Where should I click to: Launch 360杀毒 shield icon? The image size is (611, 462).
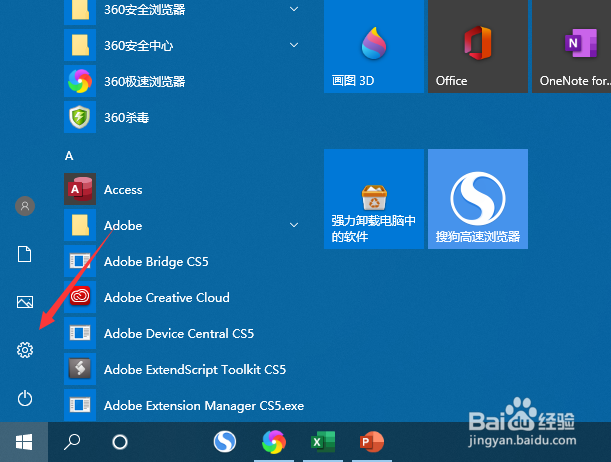coord(80,117)
